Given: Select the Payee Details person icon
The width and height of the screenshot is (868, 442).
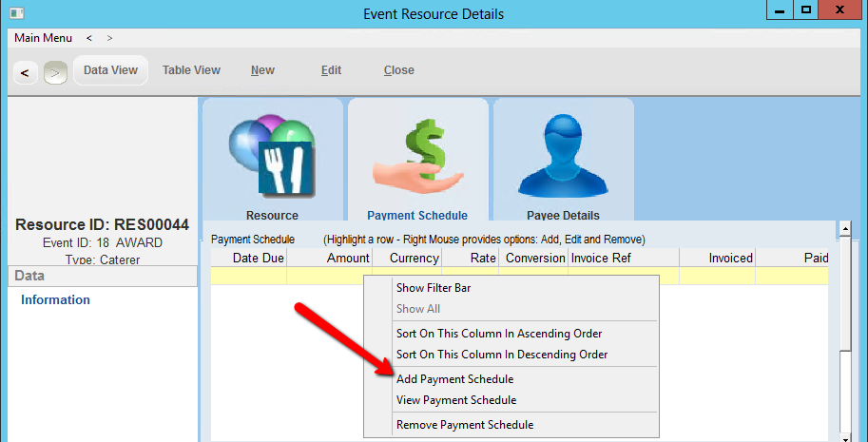Looking at the screenshot, I should (563, 154).
